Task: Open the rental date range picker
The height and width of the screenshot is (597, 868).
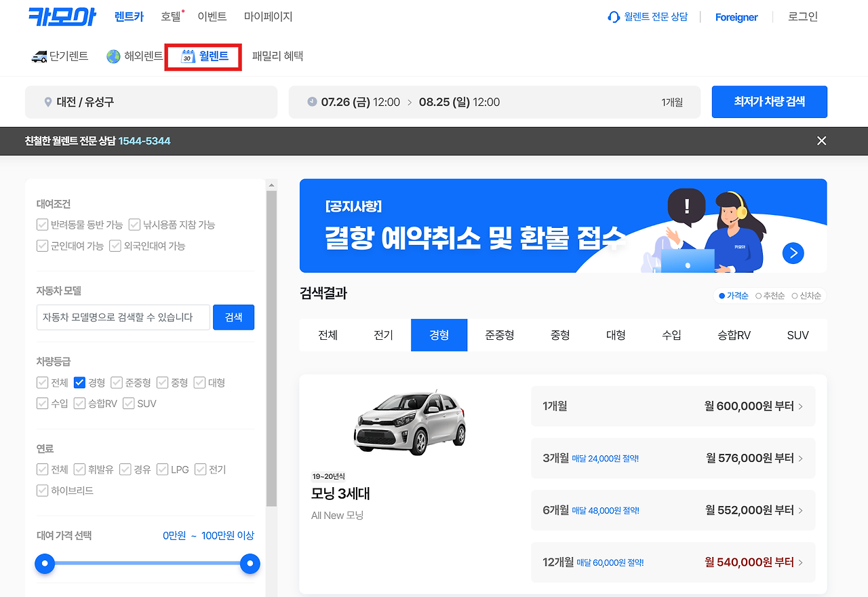Action: click(494, 102)
